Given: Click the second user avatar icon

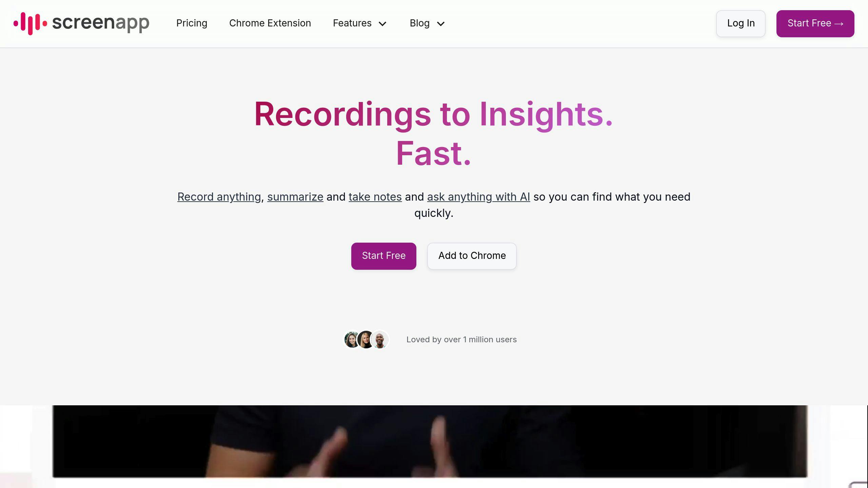Looking at the screenshot, I should pos(364,339).
